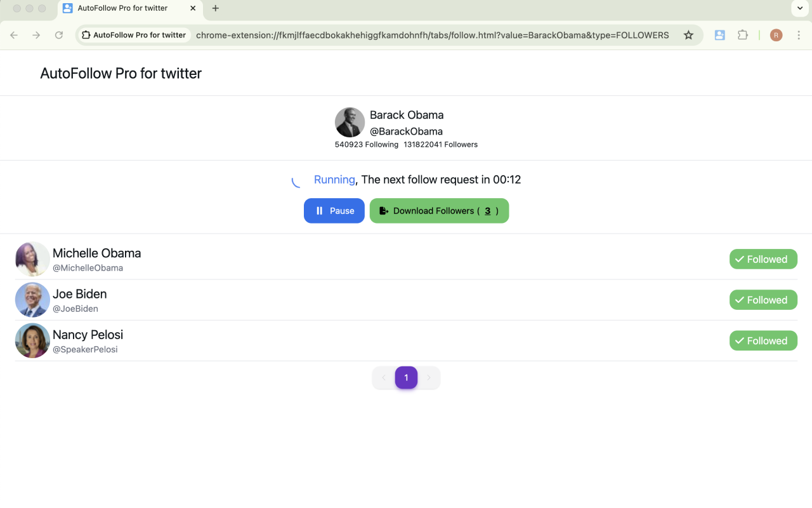Viewport: 812px width, 508px height.
Task: Navigate forward in browser history
Action: [x=36, y=35]
